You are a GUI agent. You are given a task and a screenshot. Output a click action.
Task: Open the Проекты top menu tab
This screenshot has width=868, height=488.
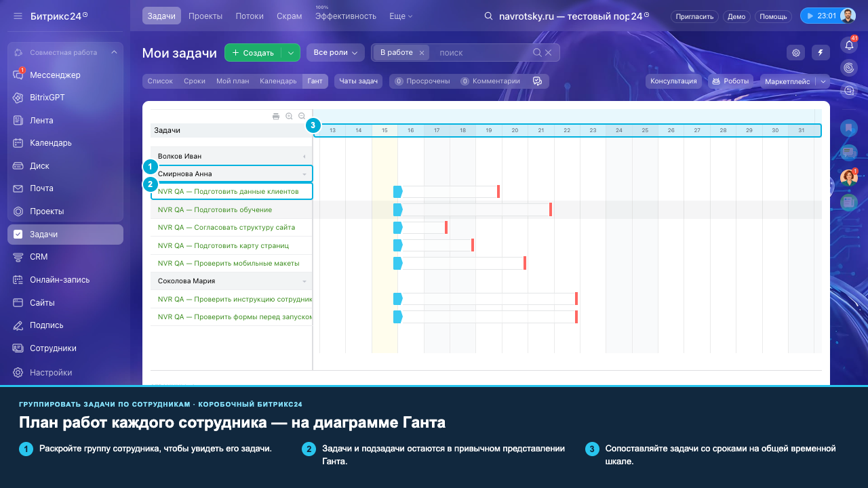pos(205,16)
